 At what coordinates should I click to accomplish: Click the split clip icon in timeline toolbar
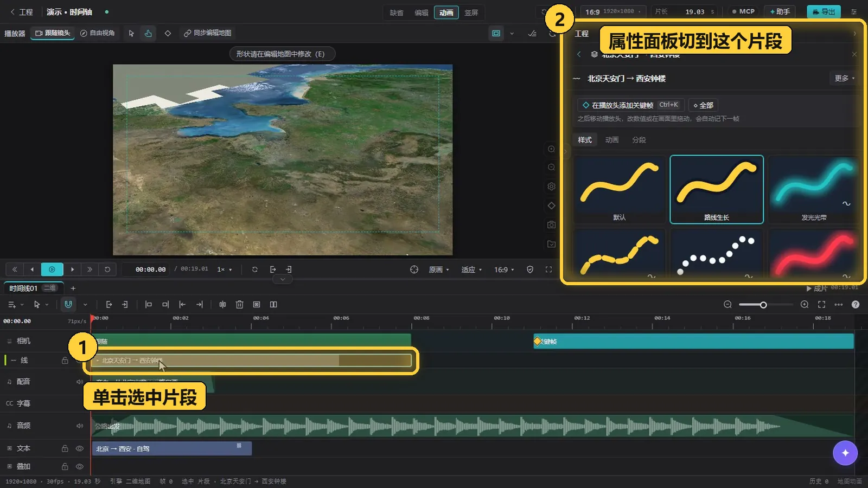(222, 305)
